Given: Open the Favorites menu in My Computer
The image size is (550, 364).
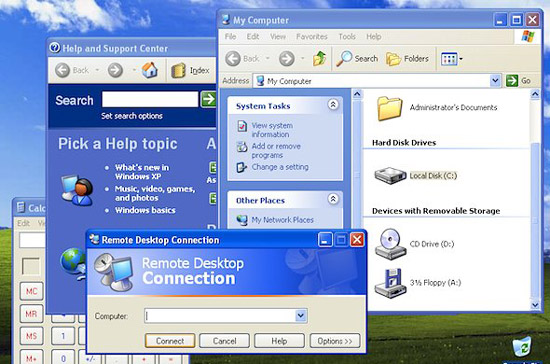Looking at the screenshot, I should pos(311,36).
